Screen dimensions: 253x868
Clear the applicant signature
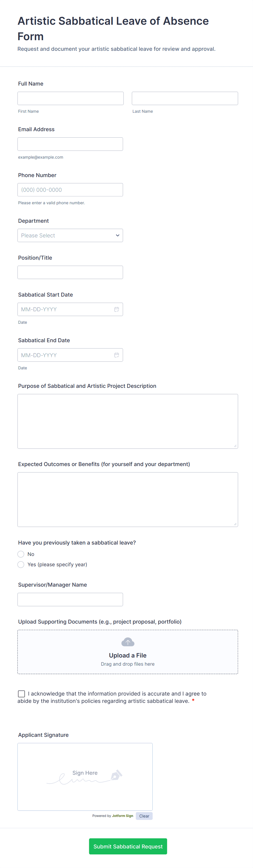(x=144, y=816)
